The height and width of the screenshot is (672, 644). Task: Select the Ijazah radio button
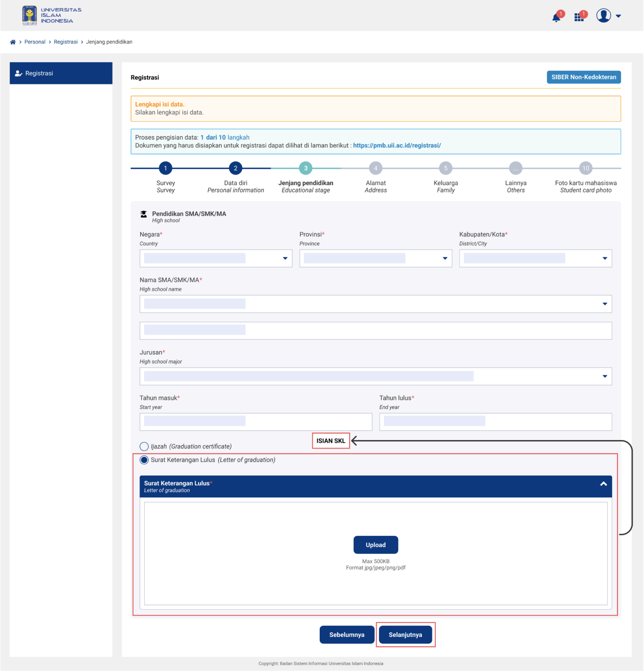144,447
